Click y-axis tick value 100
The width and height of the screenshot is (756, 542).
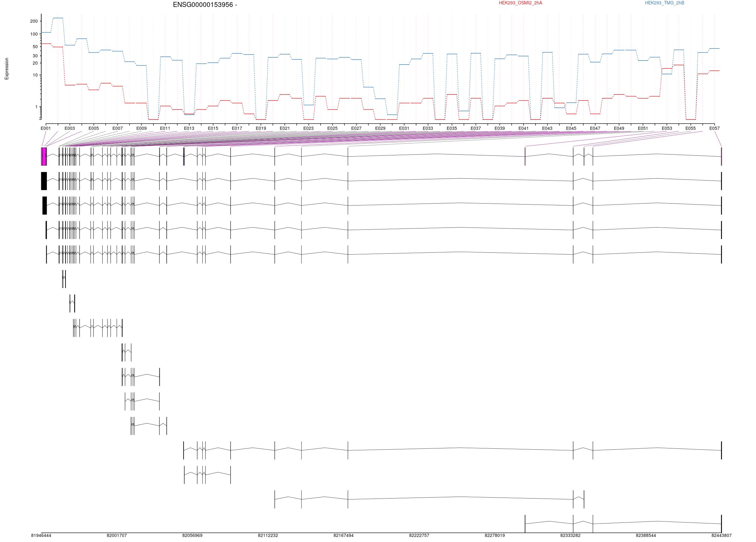[x=34, y=34]
